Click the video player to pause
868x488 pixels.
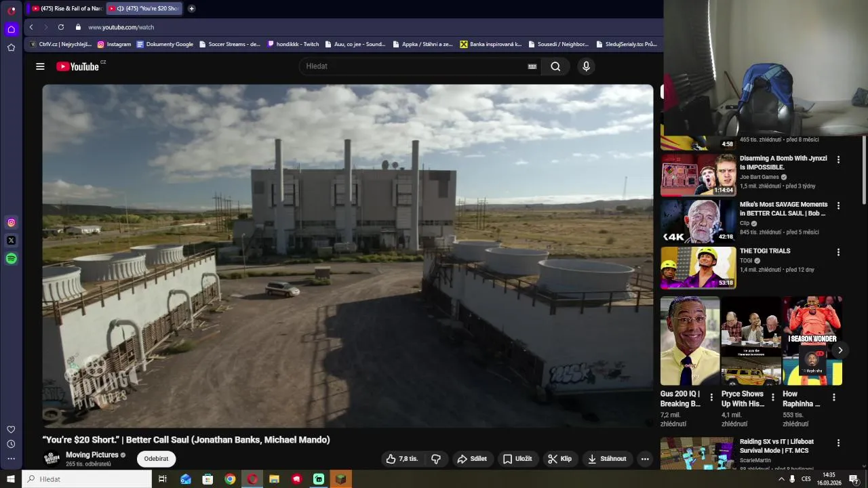click(348, 256)
